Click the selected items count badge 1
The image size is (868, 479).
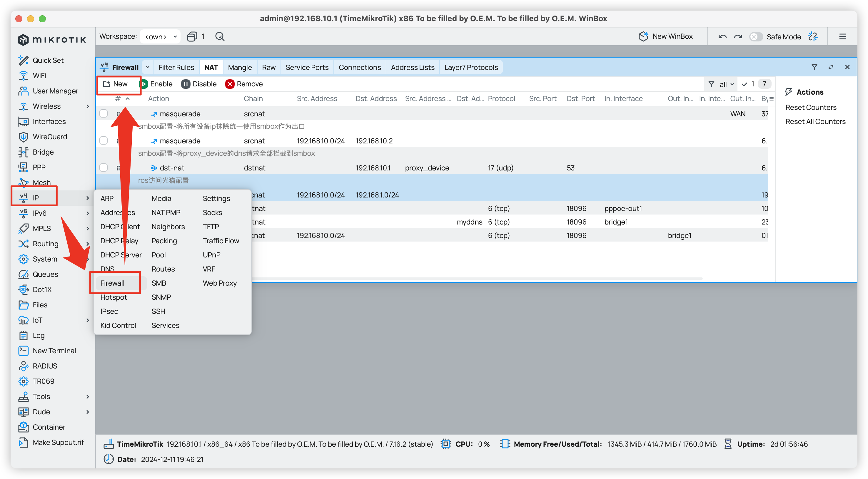pyautogui.click(x=749, y=84)
